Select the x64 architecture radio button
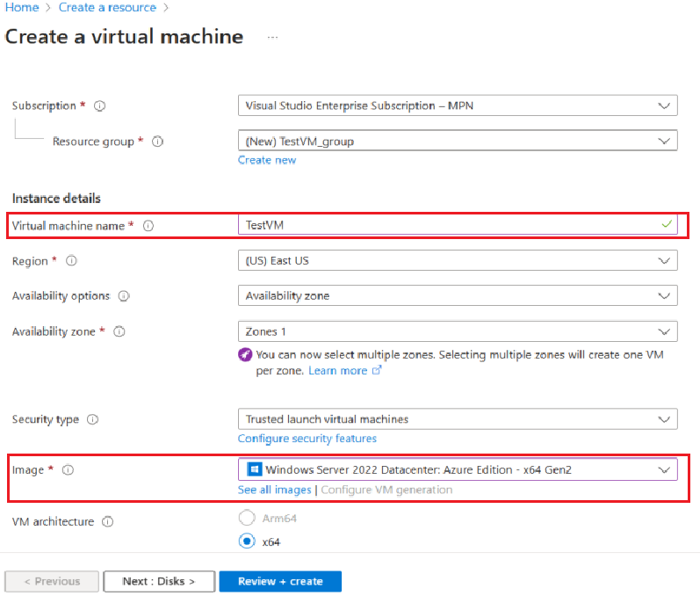700x603 pixels. [x=247, y=541]
